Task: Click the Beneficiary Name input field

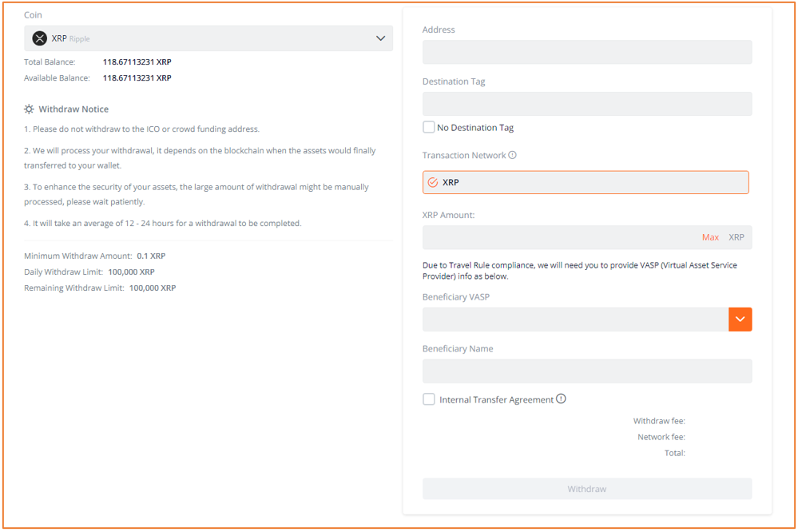Action: pyautogui.click(x=587, y=371)
